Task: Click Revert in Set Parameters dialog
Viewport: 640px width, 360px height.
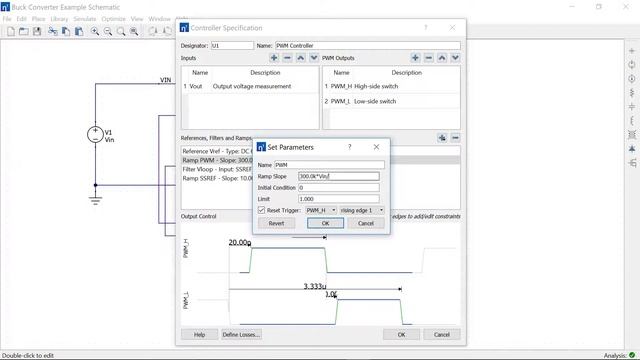Action: tap(276, 223)
